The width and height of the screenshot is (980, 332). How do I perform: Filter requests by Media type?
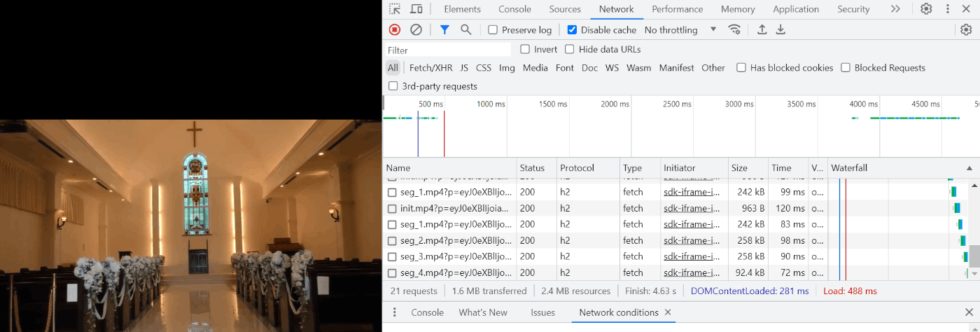coord(535,68)
